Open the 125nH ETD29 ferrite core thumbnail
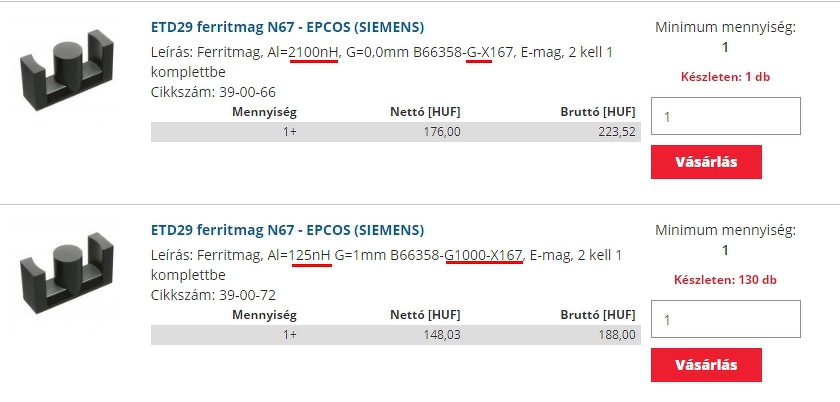Screen dimensions: 840x402 tap(67, 274)
